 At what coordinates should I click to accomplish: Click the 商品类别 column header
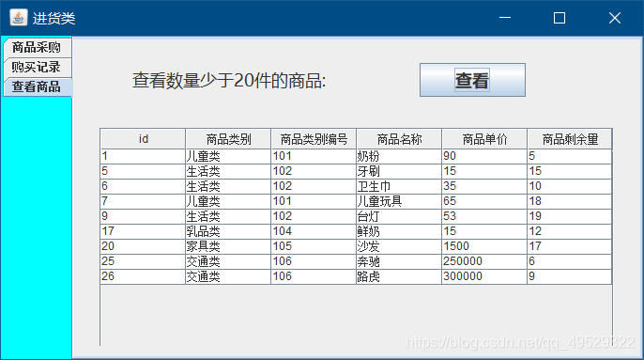click(228, 139)
